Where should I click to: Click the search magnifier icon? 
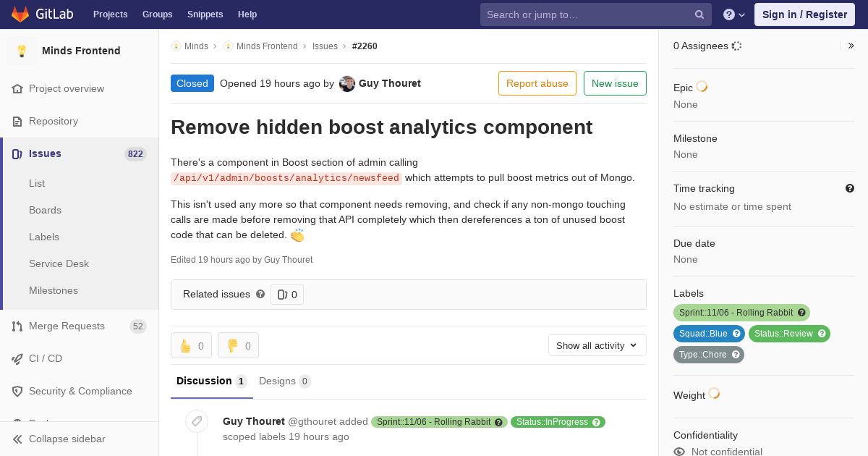(699, 14)
